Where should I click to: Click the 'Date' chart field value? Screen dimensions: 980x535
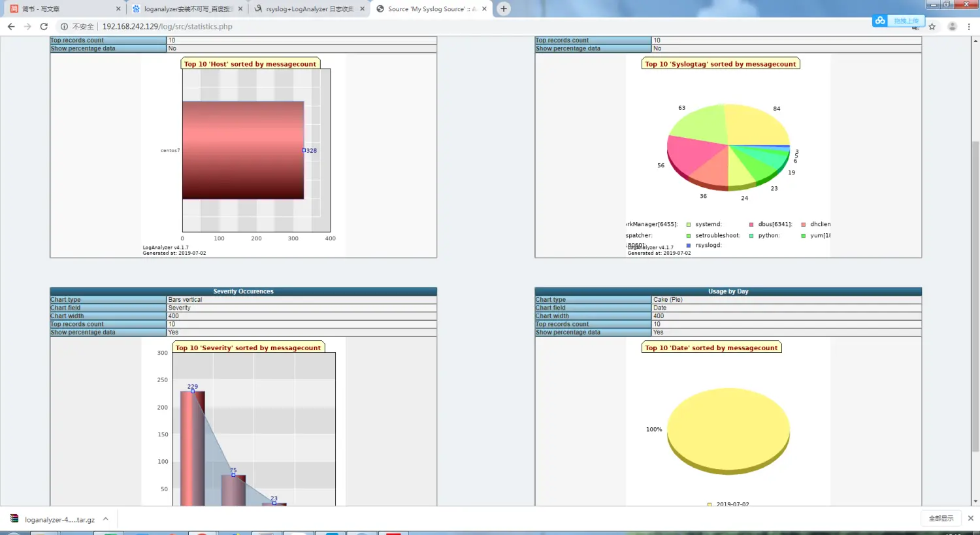[660, 308]
